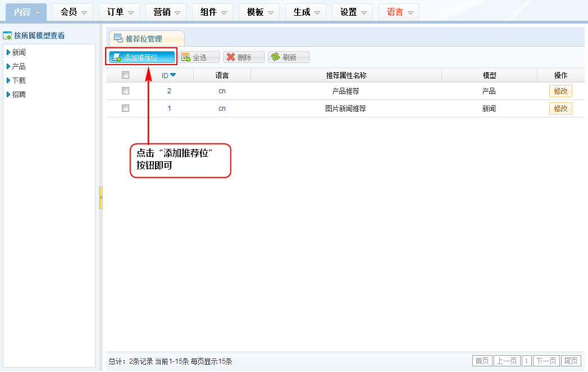Expand the 新闻 tree node
This screenshot has height=372, width=588.
point(8,52)
